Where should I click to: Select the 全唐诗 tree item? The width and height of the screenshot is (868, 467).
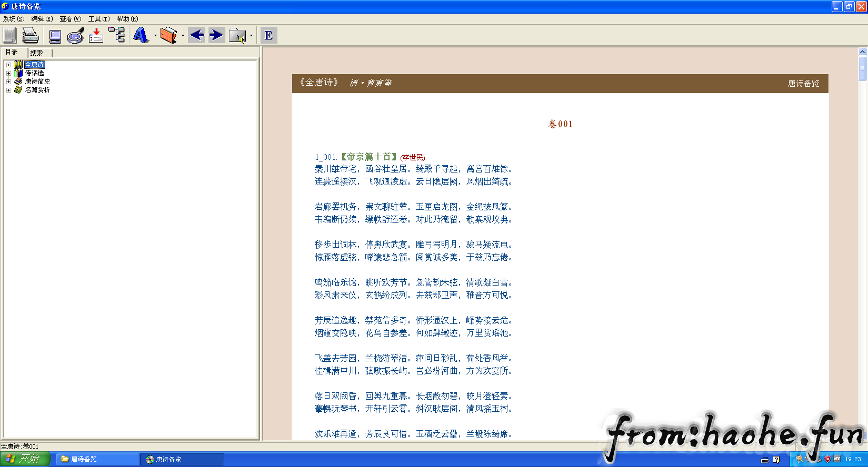(x=35, y=65)
